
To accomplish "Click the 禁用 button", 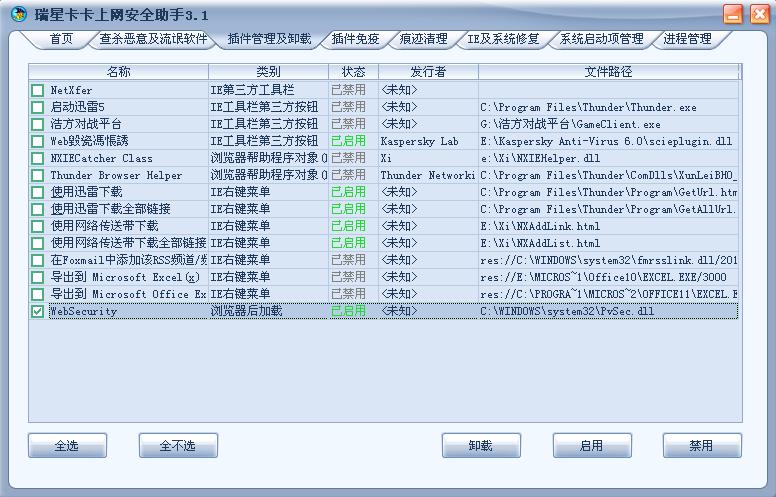I will (702, 446).
